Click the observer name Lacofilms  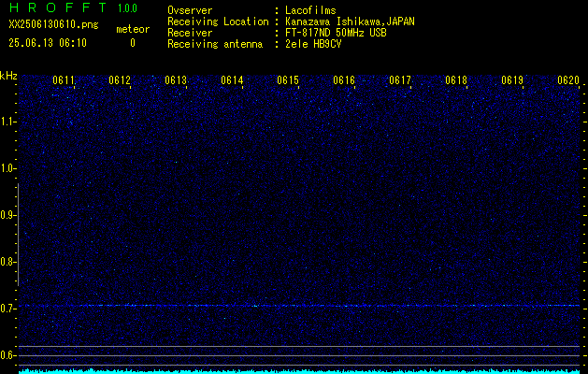point(310,10)
